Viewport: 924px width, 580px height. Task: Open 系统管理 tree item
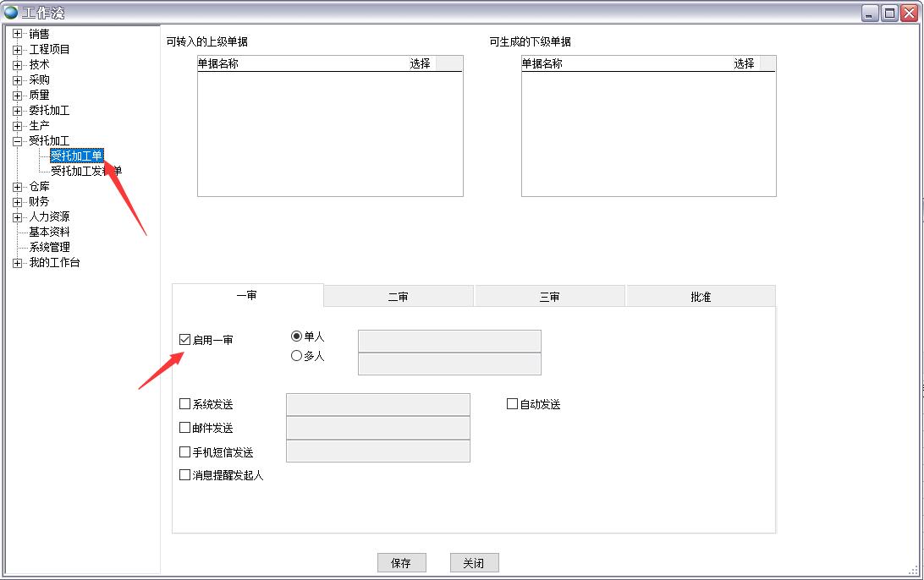tap(49, 247)
